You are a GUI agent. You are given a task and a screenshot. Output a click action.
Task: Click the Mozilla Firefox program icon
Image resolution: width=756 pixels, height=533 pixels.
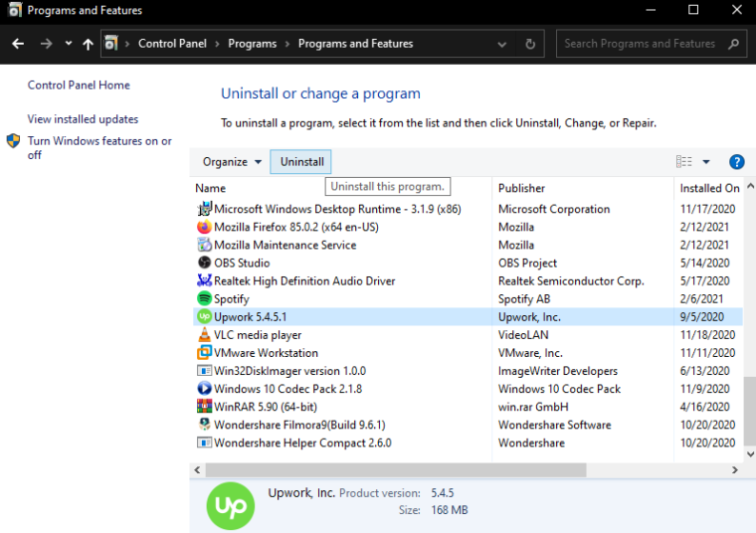point(205,227)
